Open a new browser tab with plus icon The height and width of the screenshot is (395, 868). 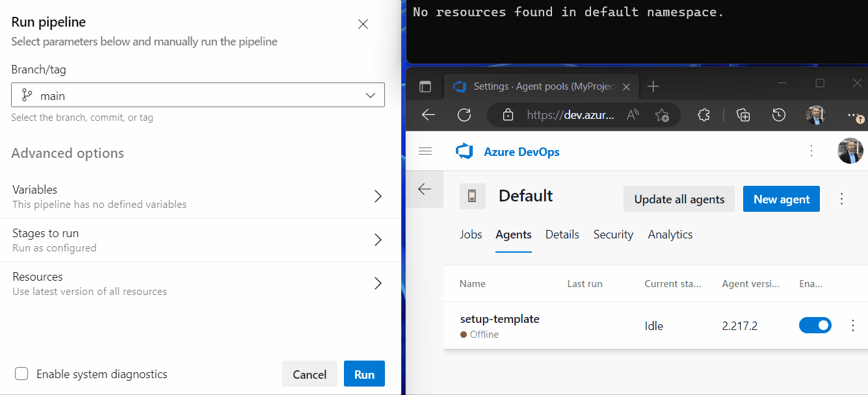(653, 86)
